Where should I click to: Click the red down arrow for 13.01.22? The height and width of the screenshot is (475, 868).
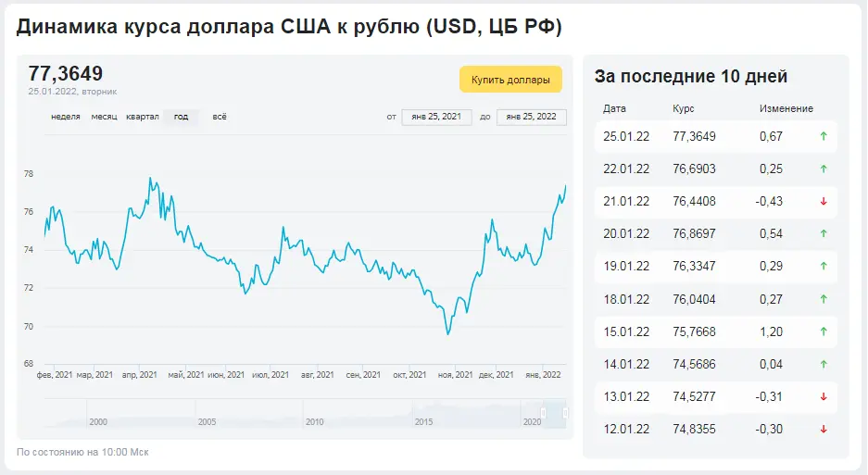click(x=824, y=397)
